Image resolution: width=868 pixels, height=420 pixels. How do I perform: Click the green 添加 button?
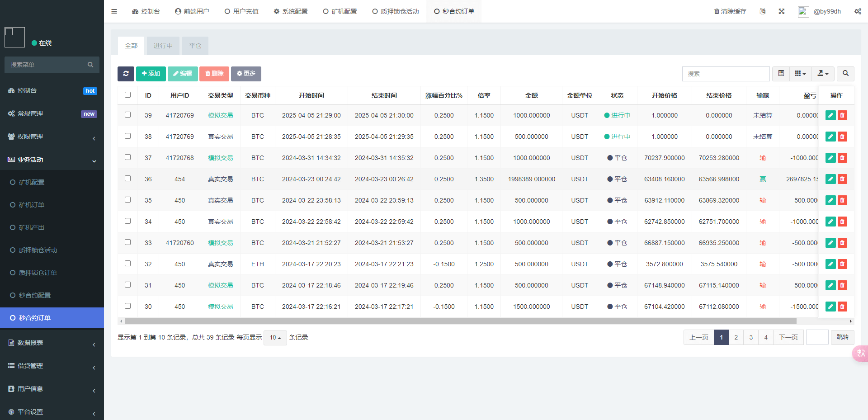pyautogui.click(x=151, y=74)
